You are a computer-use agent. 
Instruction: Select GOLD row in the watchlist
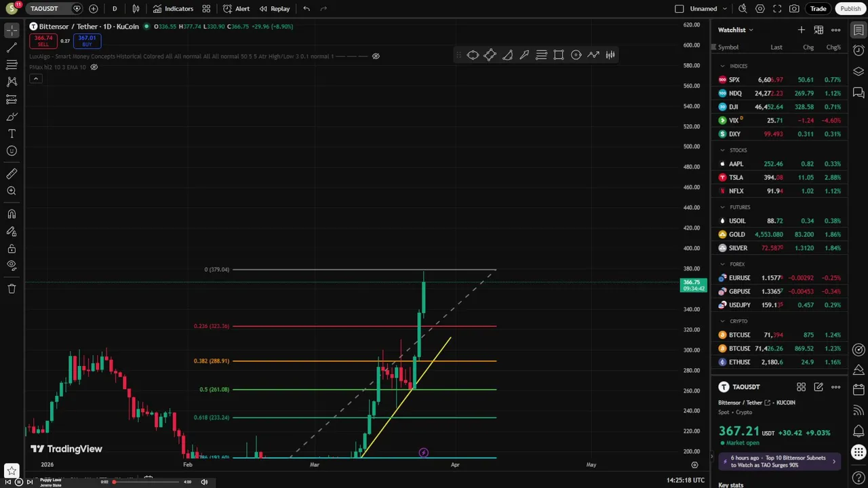click(780, 235)
